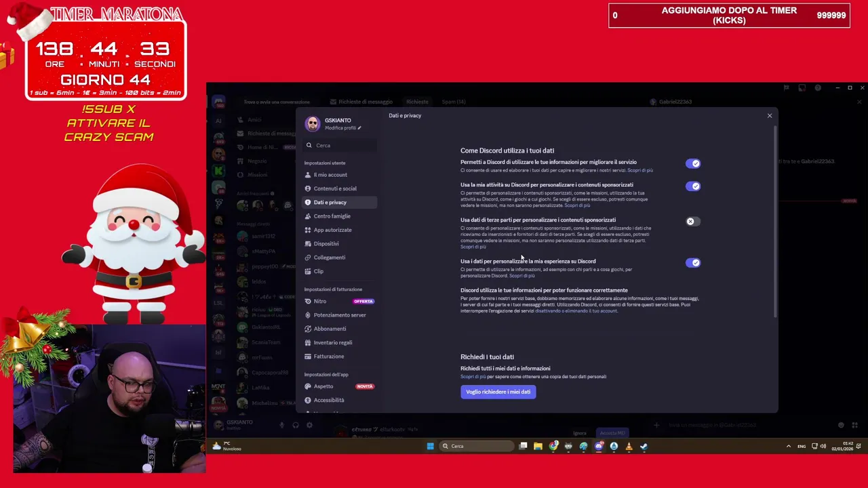
Task: Click the settings panel vertical scrollbar
Action: point(775,220)
